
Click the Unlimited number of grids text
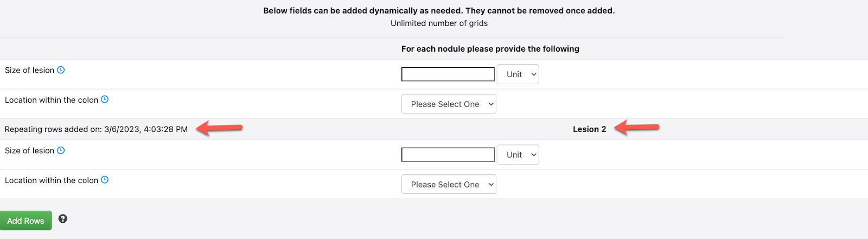click(x=439, y=23)
